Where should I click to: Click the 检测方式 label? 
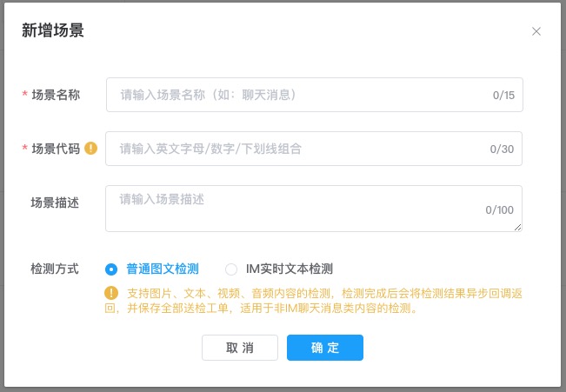coord(55,269)
